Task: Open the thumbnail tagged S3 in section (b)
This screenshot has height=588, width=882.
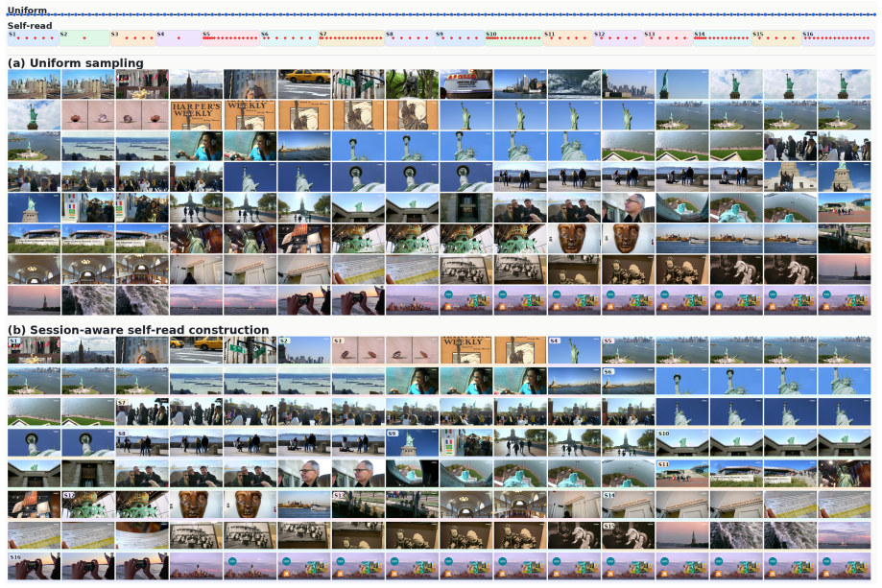Action: click(x=358, y=350)
